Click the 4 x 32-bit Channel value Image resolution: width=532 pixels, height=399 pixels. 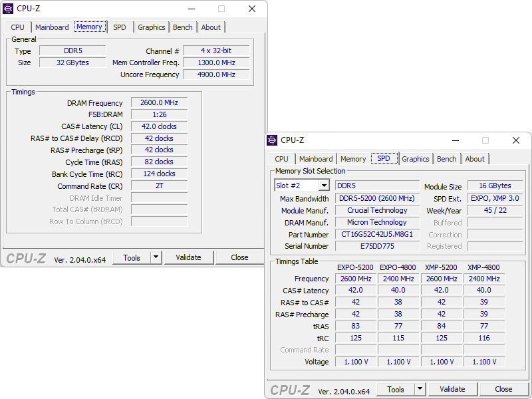click(216, 51)
